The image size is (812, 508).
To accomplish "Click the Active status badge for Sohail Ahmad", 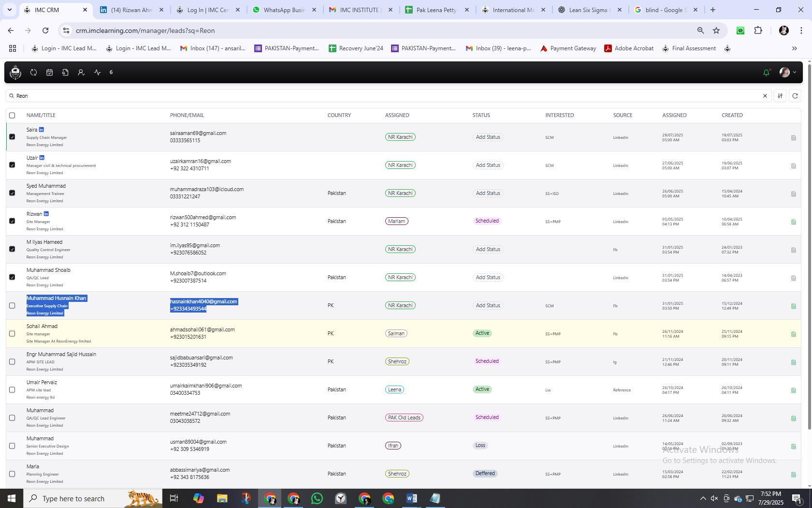I will pos(482,333).
